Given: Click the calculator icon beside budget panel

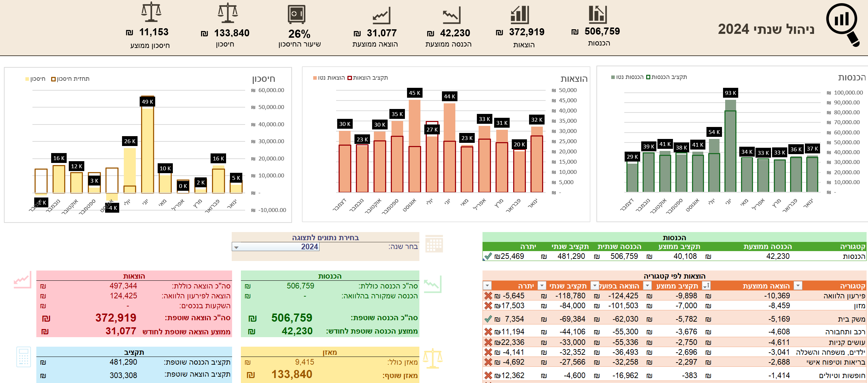Looking at the screenshot, I should (24, 357).
